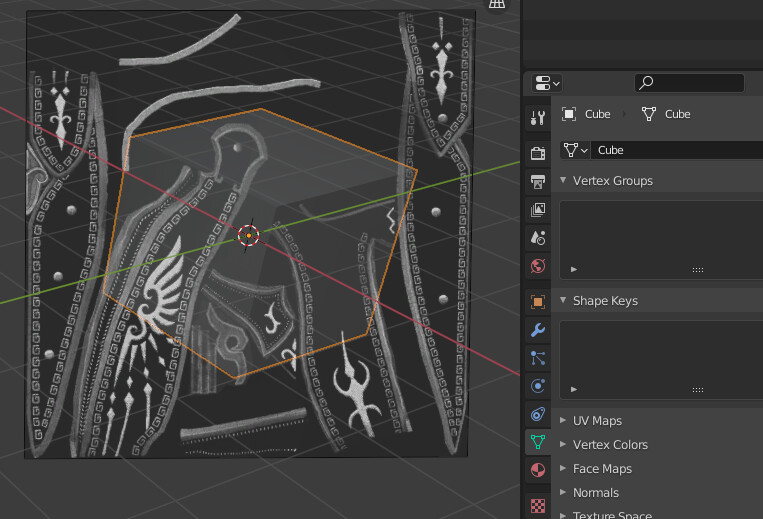Open the mesh data browse dropdown
This screenshot has width=763, height=519.
576,150
